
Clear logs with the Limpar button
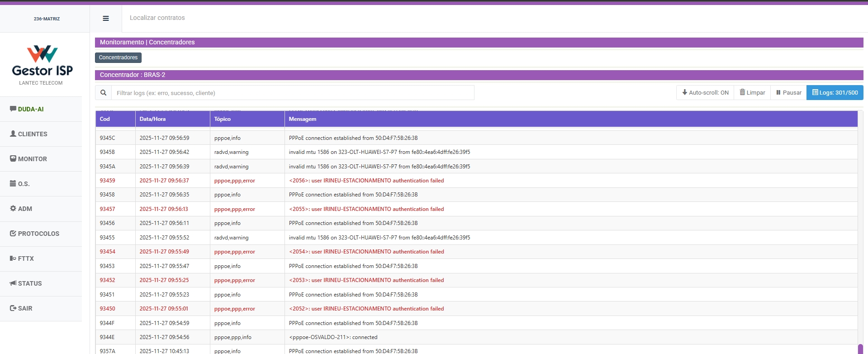coord(752,93)
